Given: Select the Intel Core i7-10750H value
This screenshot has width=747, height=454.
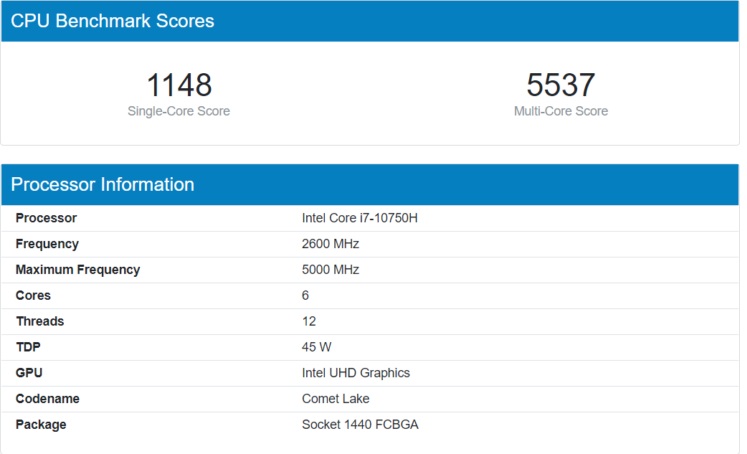Looking at the screenshot, I should 360,218.
